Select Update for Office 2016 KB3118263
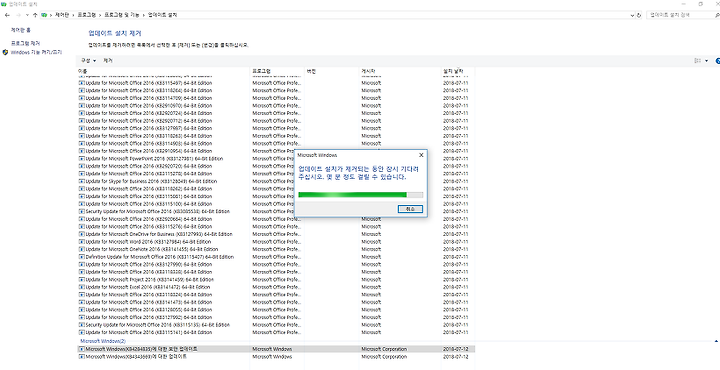720x370 pixels. click(276, 136)
